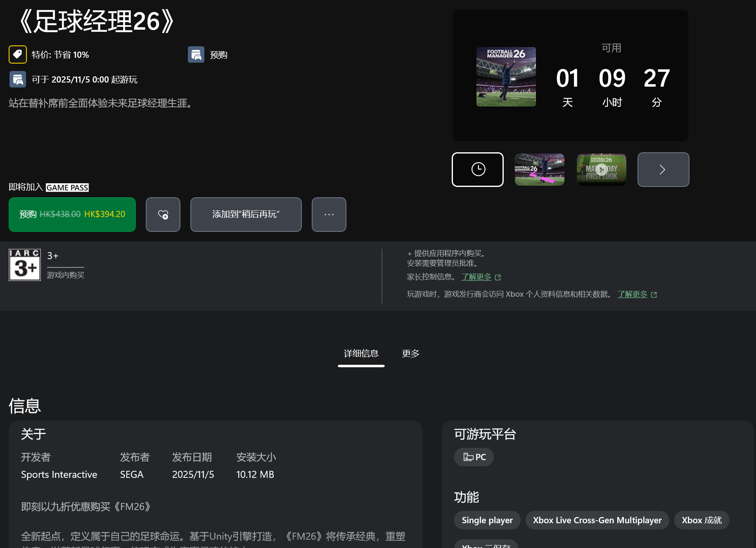
Task: Click the Single player feature tag
Action: click(487, 520)
